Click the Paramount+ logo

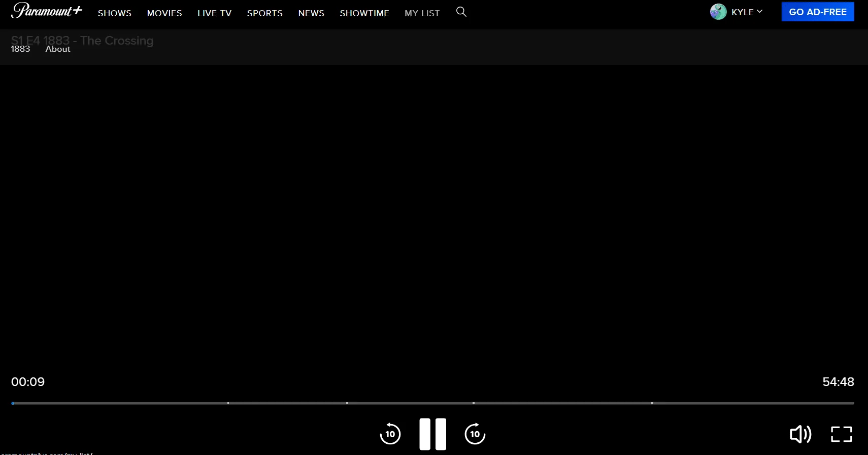click(x=47, y=11)
